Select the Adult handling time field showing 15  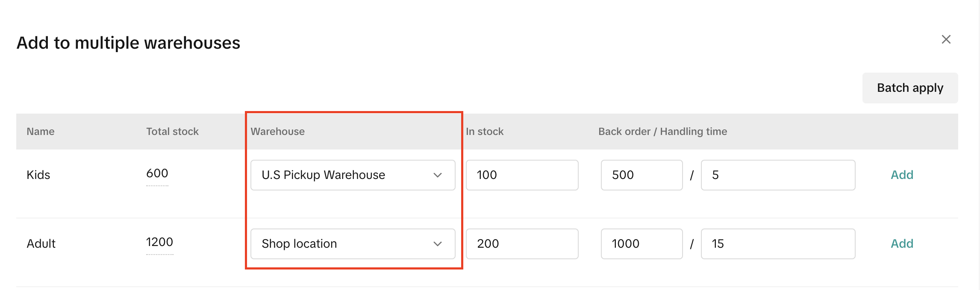[778, 244]
